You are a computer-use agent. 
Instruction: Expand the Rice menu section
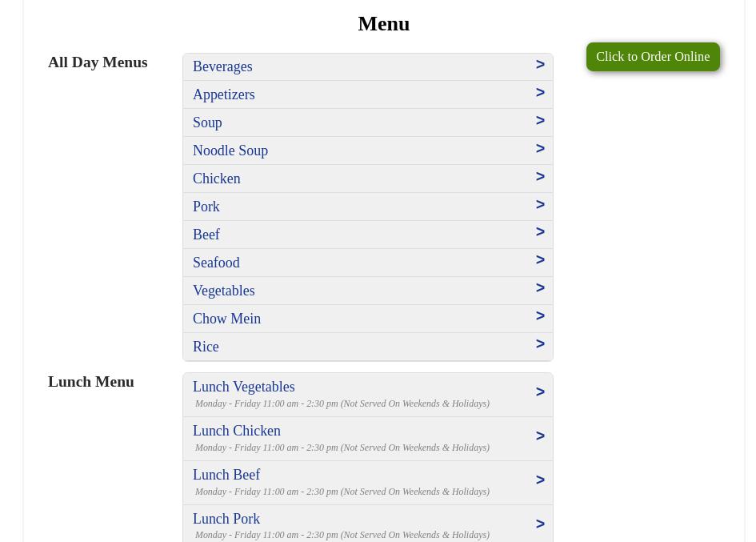[x=206, y=347]
